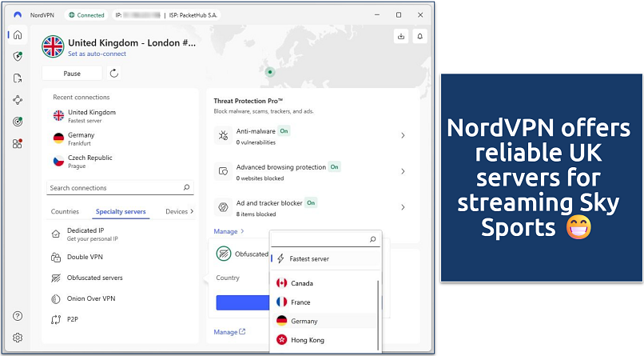
Task: Open the Home tab in sidebar
Action: (18, 35)
